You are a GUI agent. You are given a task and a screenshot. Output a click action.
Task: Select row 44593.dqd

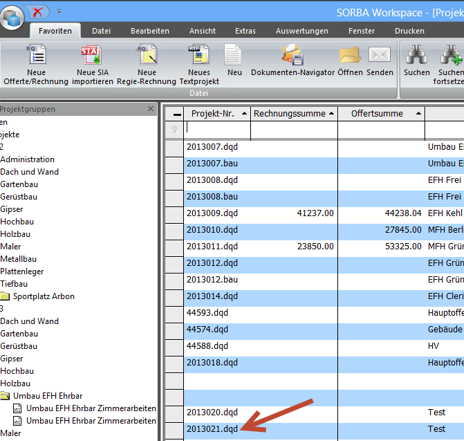207,313
